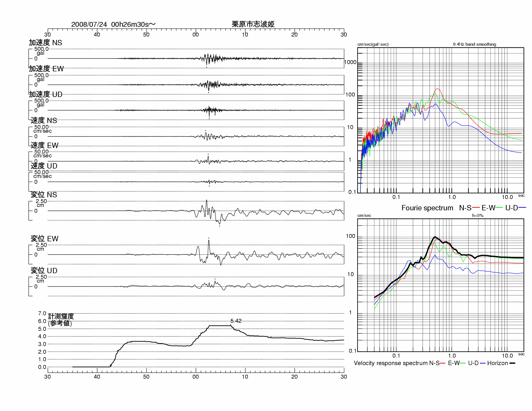The height and width of the screenshot is (411, 532).
Task: Click the h=5% damping label
Action: click(x=477, y=215)
